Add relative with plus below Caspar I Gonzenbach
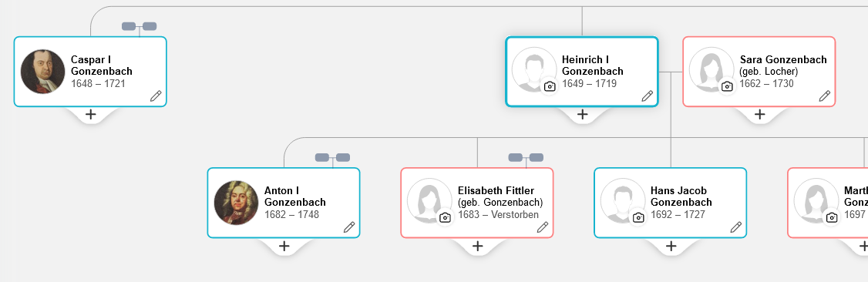The width and height of the screenshot is (868, 282). point(91,115)
